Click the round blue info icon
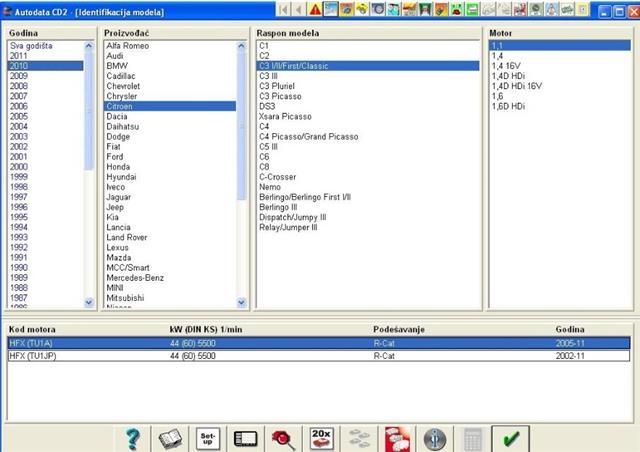The width and height of the screenshot is (640, 452). (x=435, y=439)
